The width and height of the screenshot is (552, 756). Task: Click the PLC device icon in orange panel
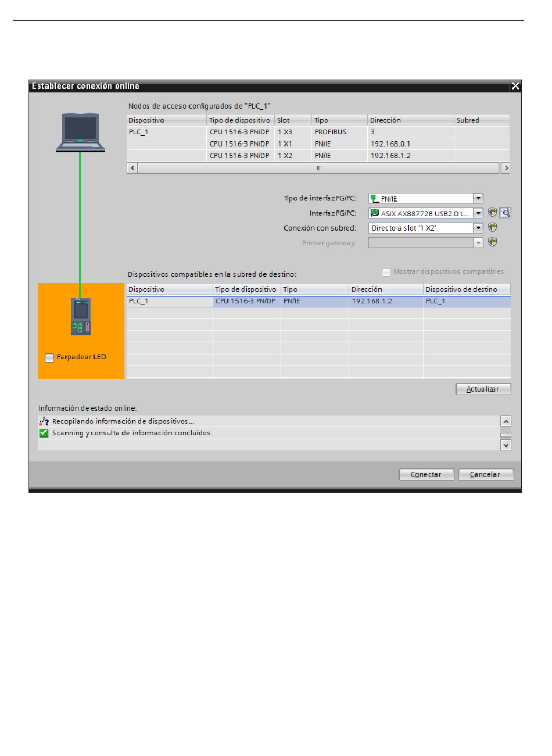tap(81, 317)
